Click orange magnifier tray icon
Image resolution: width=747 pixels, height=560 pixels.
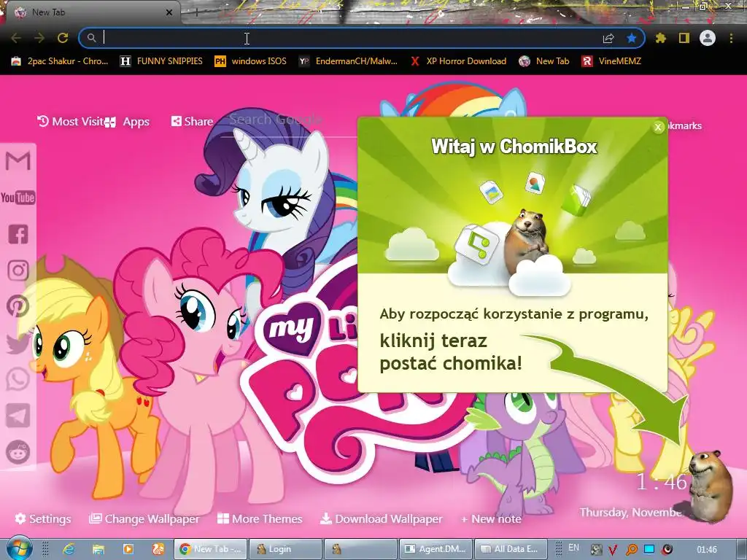(631, 550)
